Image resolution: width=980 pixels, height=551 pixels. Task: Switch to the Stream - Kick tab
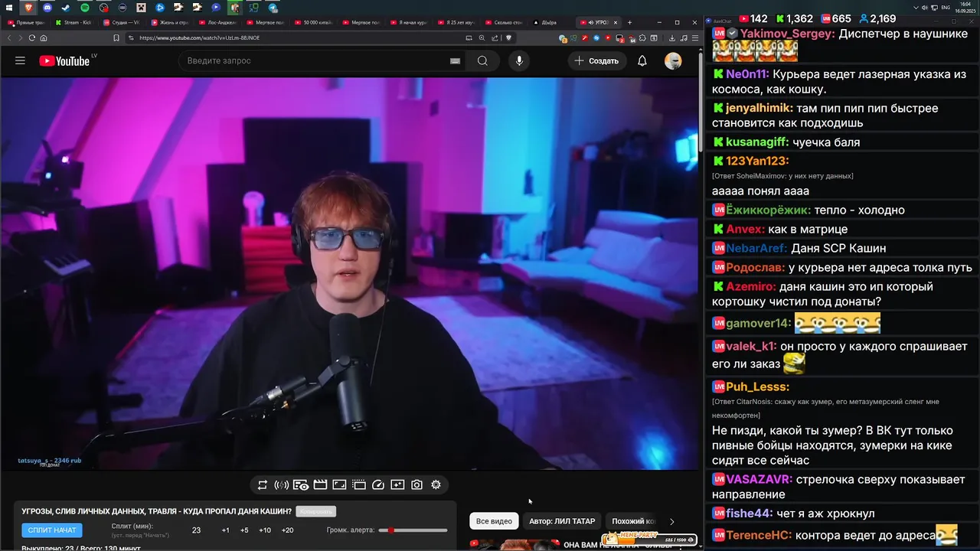74,22
